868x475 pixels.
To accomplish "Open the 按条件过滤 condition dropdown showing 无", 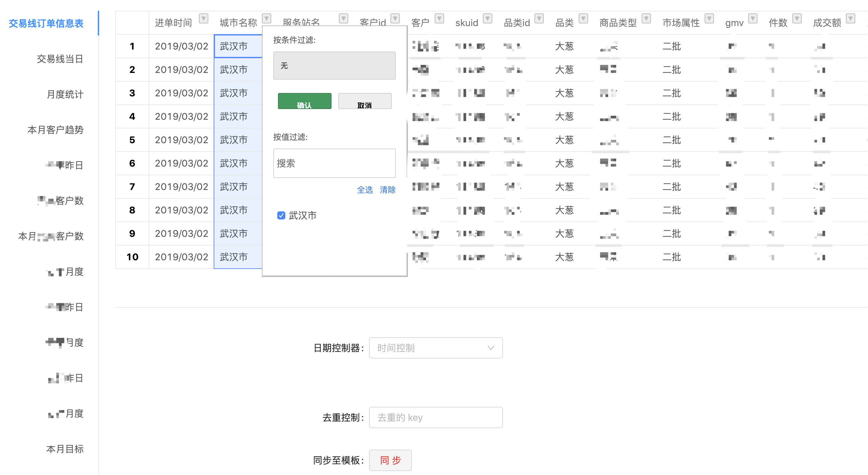I will tap(334, 66).
